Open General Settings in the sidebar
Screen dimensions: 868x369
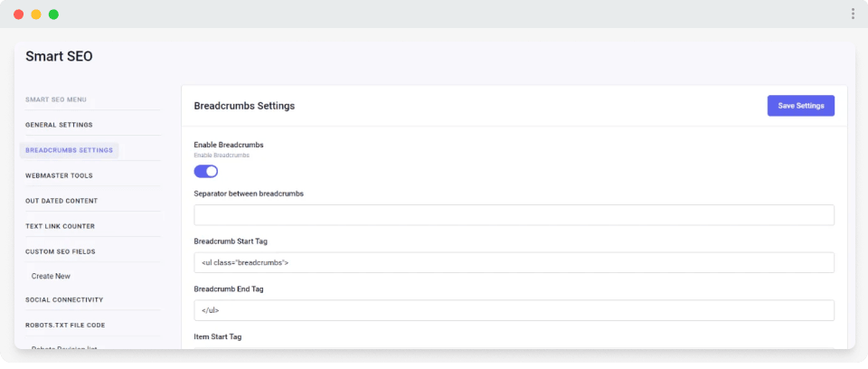point(59,125)
